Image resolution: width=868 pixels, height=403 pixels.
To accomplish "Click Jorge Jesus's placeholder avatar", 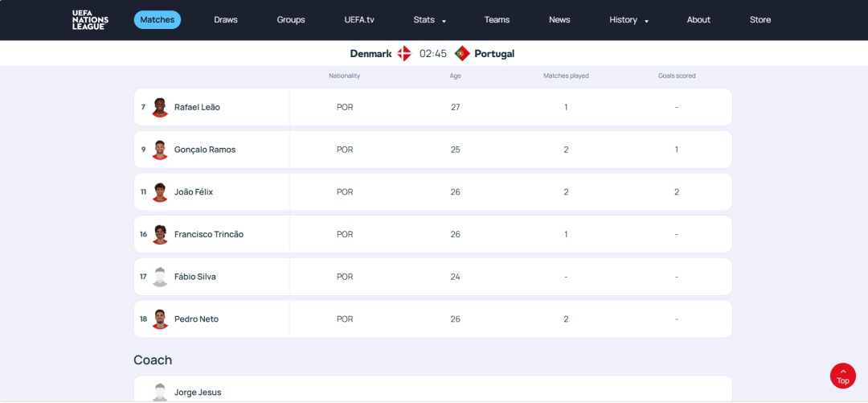I will click(x=160, y=392).
